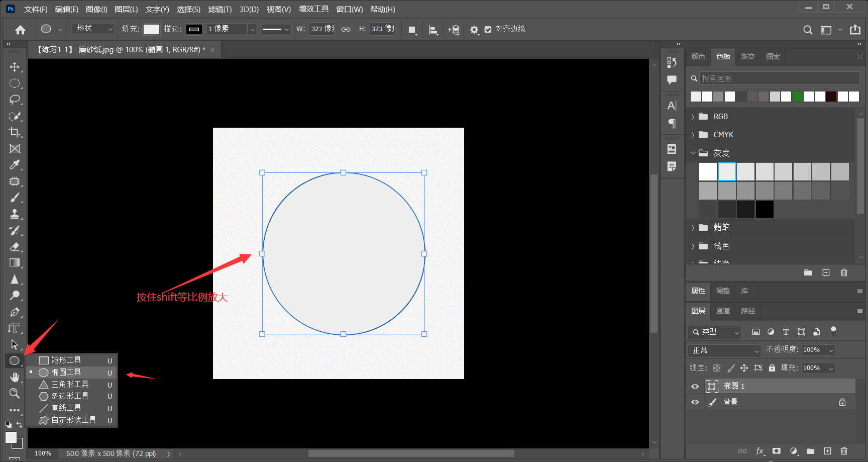Switch to the 通道 tab
The height and width of the screenshot is (462, 868).
[x=723, y=311]
